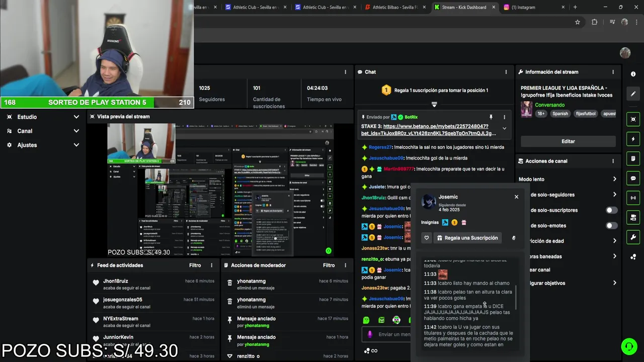644x362 pixels.
Task: Click the purple microphone icon in chat input
Action: 370,334
